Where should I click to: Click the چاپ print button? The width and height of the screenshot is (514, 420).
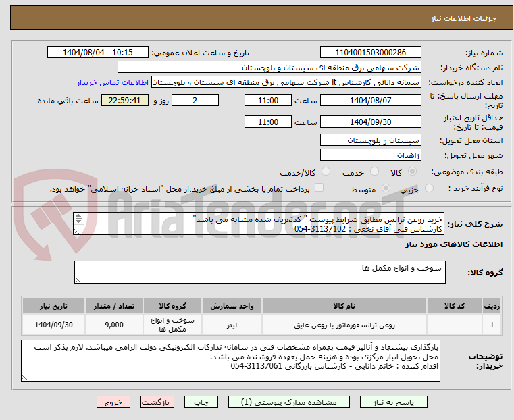(x=201, y=402)
